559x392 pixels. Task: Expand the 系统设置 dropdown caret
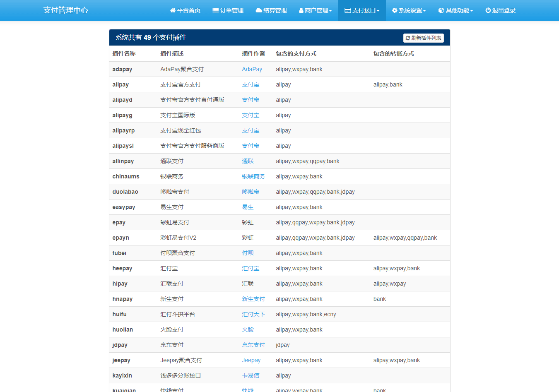424,11
